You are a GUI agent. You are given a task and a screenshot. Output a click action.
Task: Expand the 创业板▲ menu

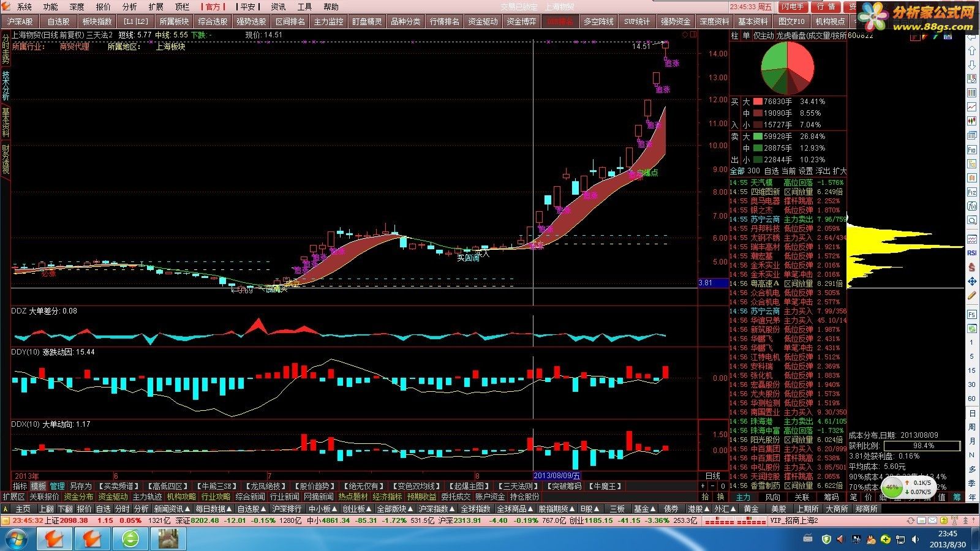(357, 509)
